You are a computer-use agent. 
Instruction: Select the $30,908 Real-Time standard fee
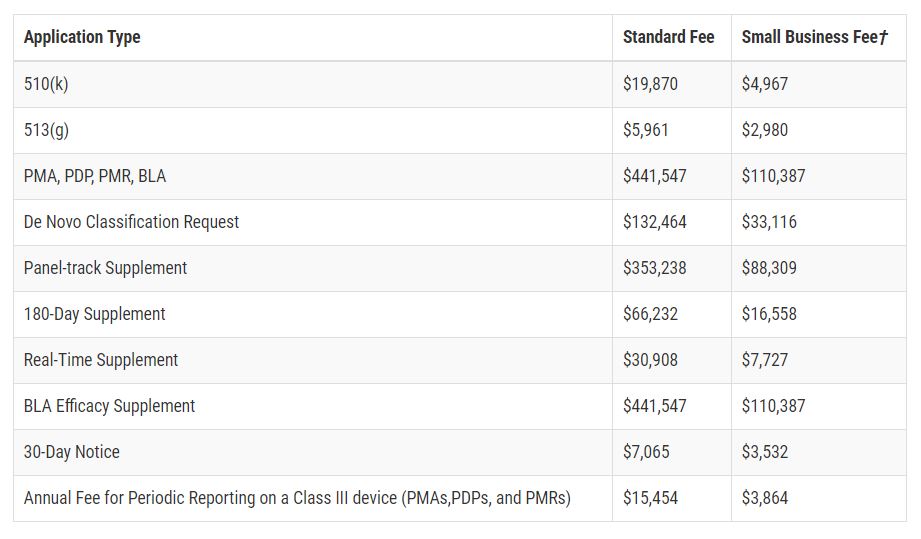(650, 360)
